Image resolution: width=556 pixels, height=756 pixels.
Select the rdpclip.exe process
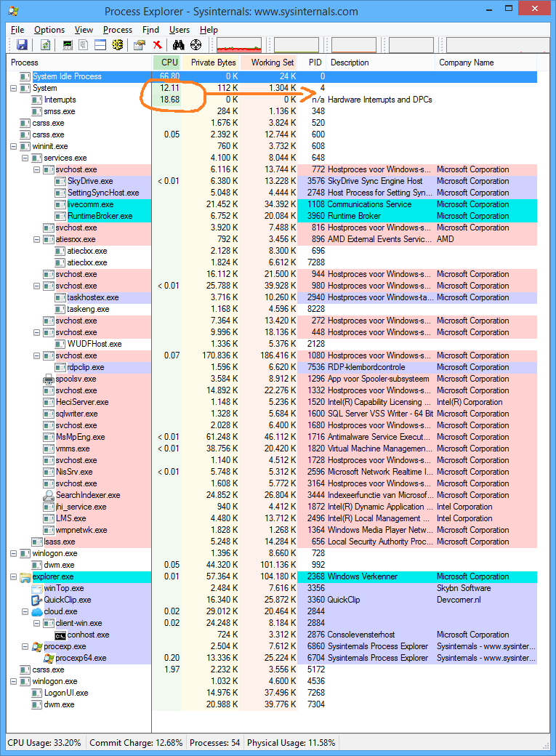272,367
